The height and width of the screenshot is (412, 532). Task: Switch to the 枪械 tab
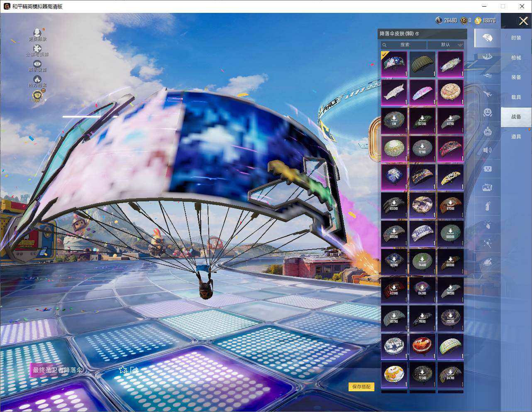coord(516,58)
